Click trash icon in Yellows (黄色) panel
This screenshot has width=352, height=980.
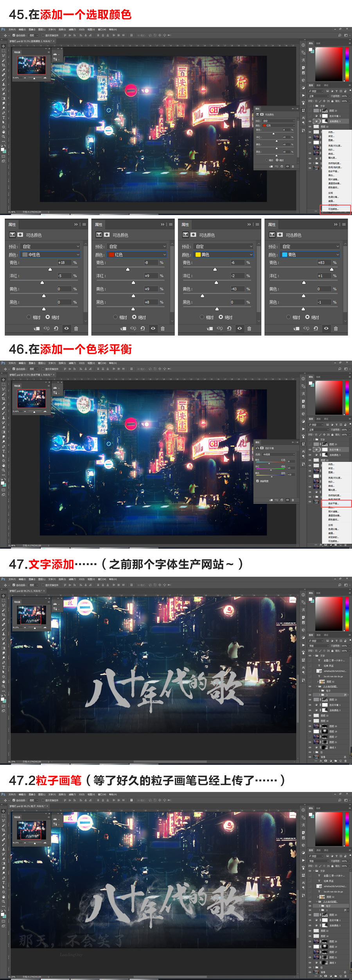(x=249, y=328)
